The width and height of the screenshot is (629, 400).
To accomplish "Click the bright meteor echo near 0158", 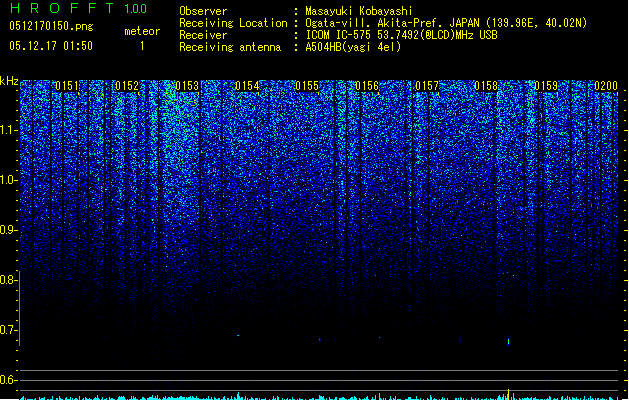I will coord(509,340).
